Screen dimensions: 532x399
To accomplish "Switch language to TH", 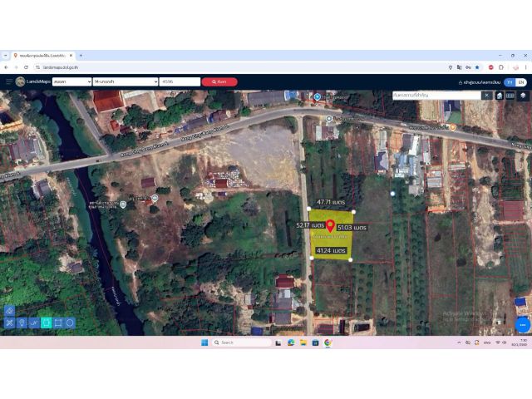I will click(x=510, y=82).
